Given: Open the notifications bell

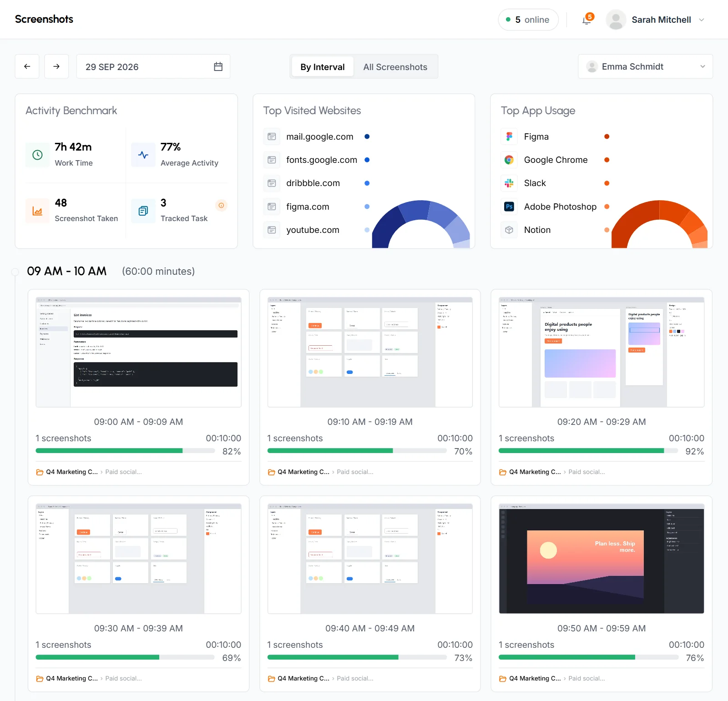Looking at the screenshot, I should 587,20.
